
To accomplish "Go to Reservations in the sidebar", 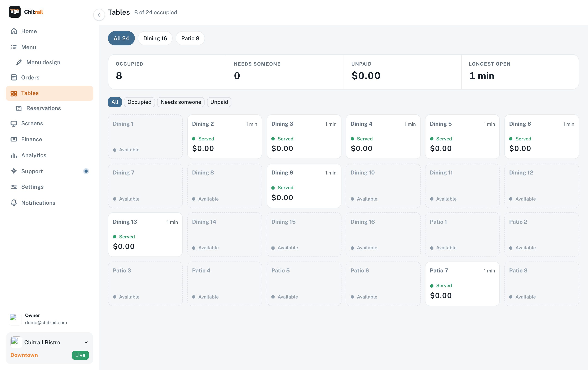I will point(50,108).
